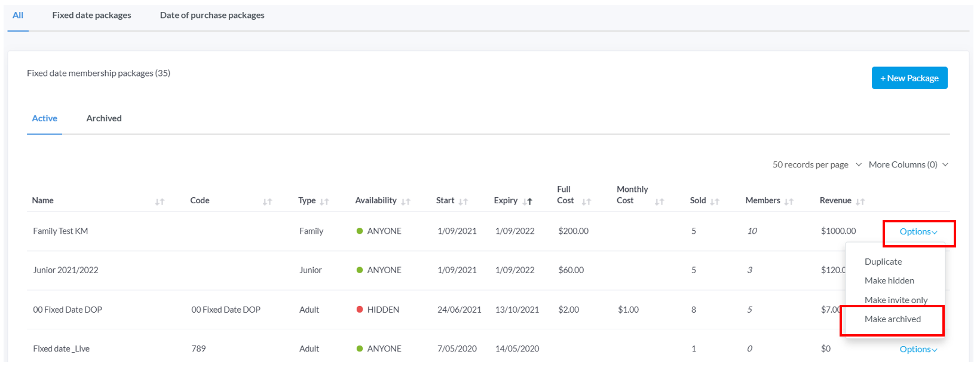Click the HIDDEN availability status
Screen dimensions: 980x370
(x=378, y=310)
